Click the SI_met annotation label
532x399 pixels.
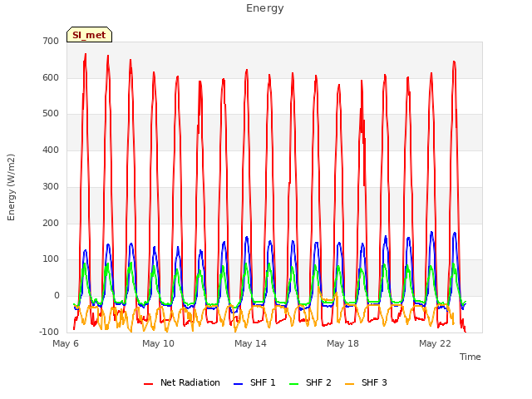89,35
